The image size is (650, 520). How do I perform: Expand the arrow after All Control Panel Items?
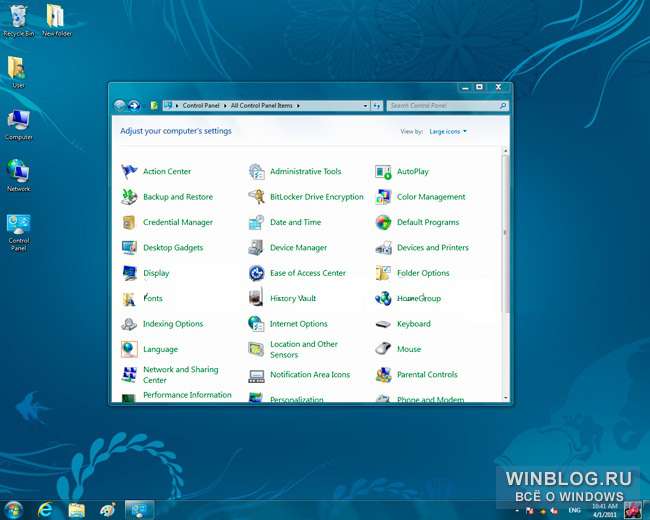click(x=298, y=106)
